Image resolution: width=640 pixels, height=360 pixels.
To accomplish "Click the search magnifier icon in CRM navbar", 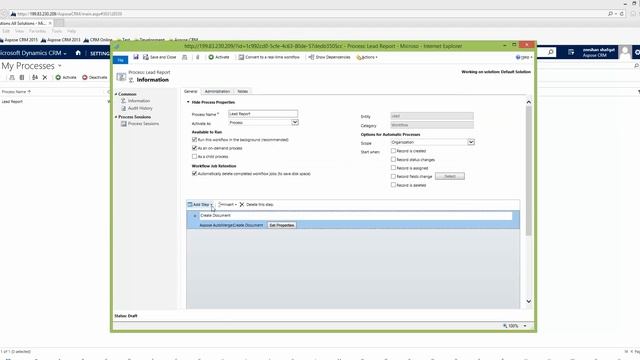I will point(551,52).
